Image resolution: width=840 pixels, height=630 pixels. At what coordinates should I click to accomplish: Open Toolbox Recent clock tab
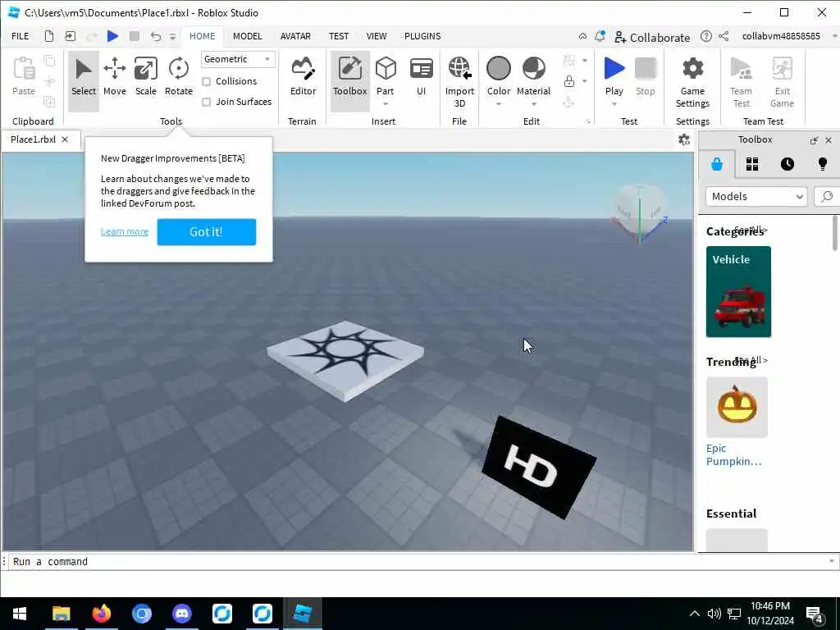pos(787,164)
